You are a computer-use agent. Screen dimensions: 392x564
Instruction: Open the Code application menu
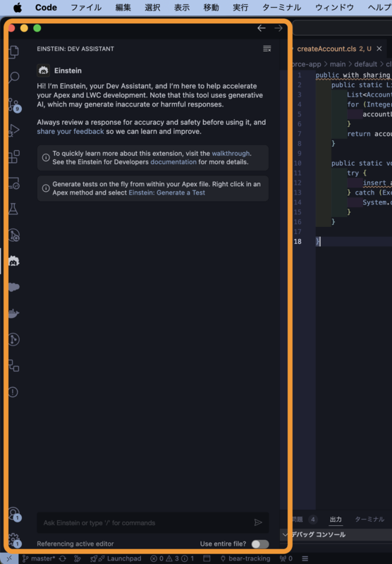click(46, 8)
